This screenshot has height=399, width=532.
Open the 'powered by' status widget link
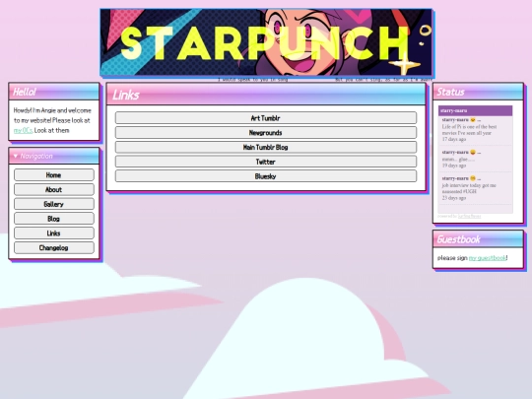tap(469, 216)
